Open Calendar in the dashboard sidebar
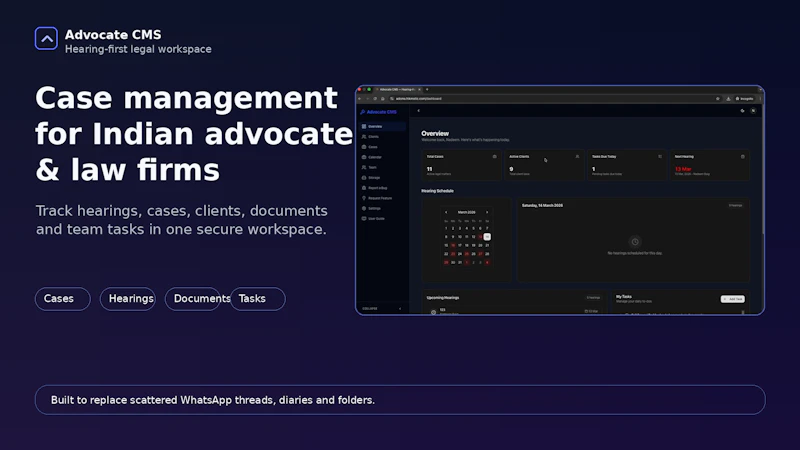Viewport: 800px width, 450px height. coord(383,157)
